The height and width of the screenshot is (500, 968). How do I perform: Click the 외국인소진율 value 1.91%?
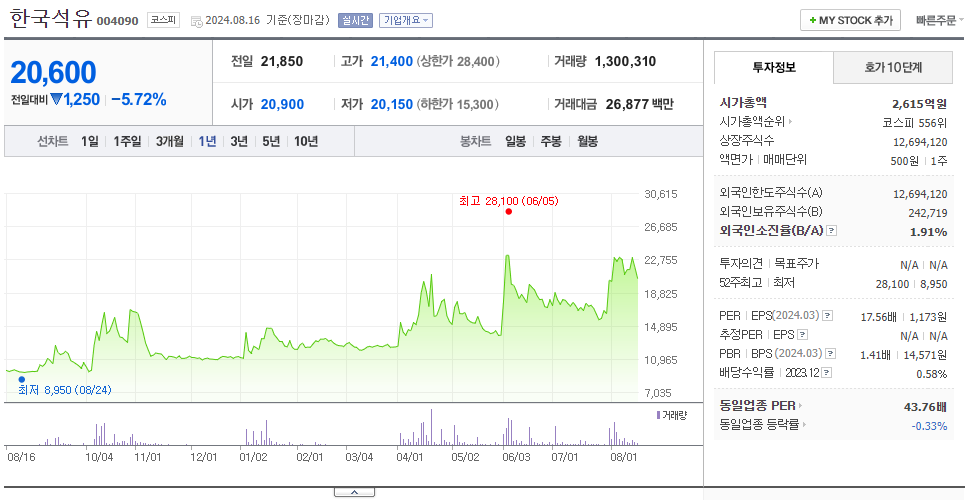(928, 232)
